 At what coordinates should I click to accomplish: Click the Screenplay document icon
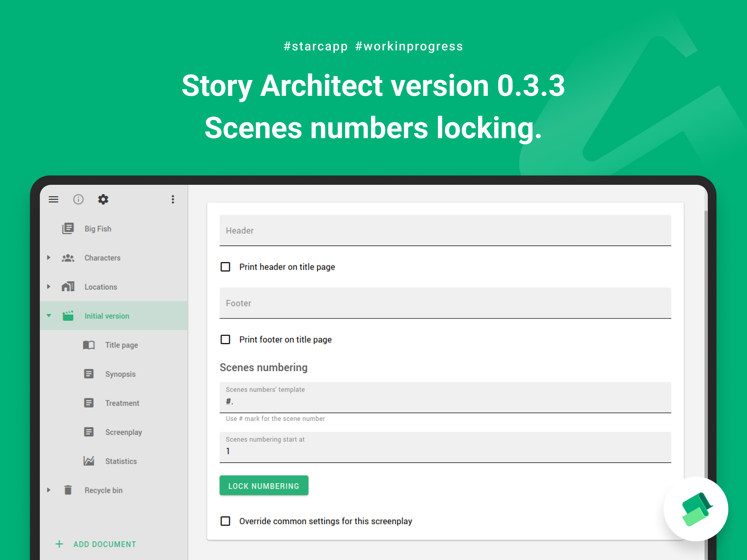tap(89, 432)
